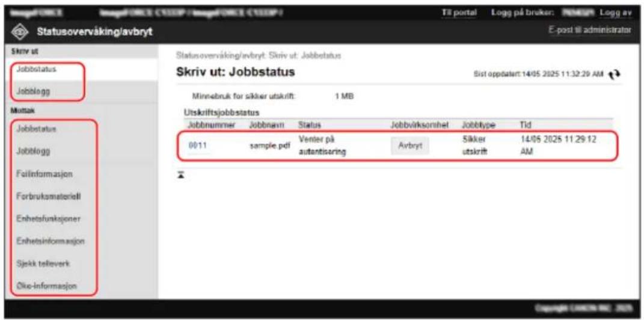Click E-post til administrator link
Screen dimensions: 644x320
point(590,31)
